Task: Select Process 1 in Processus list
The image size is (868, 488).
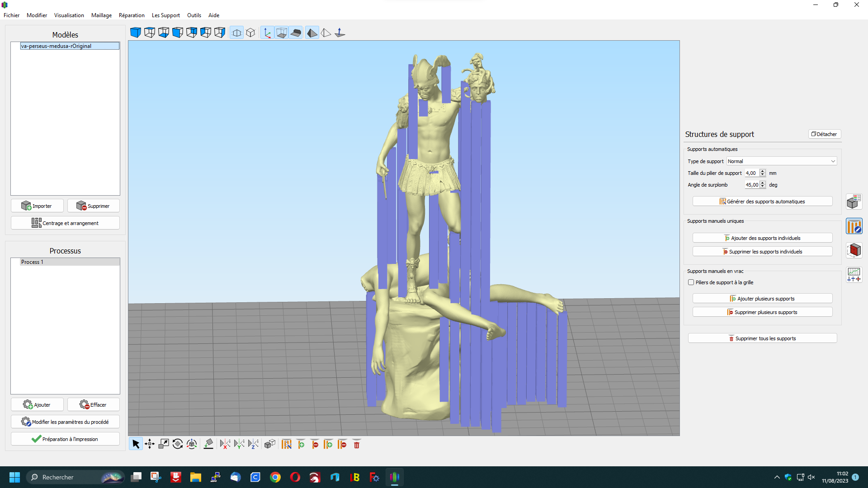Action: tap(32, 262)
